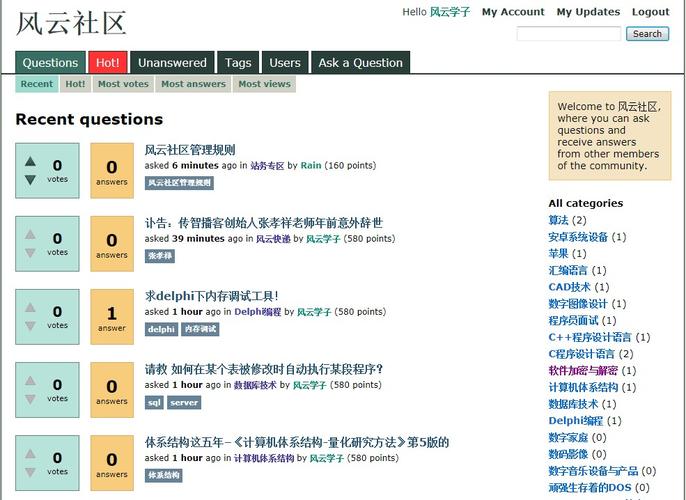The height and width of the screenshot is (500, 686).
Task: Click the up arrow on the 体系结构这五年 question
Action: (30, 453)
